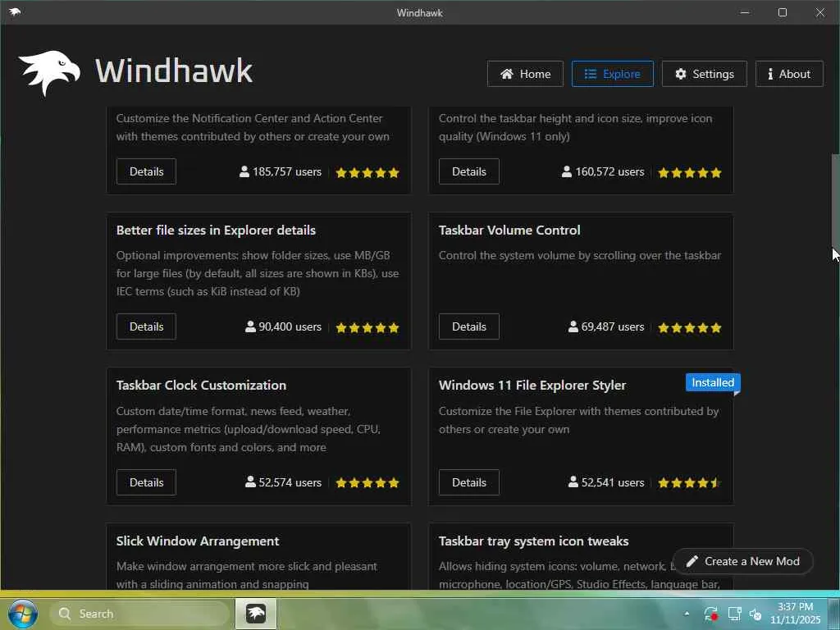Image resolution: width=840 pixels, height=630 pixels.
Task: Click star rating of File Explorer Styler
Action: pyautogui.click(x=690, y=482)
